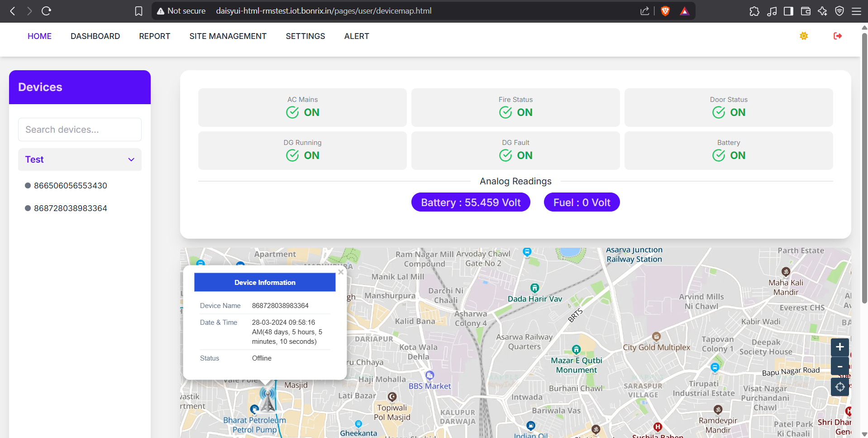Image resolution: width=868 pixels, height=438 pixels.
Task: Open the DASHBOARD menu item
Action: (95, 36)
